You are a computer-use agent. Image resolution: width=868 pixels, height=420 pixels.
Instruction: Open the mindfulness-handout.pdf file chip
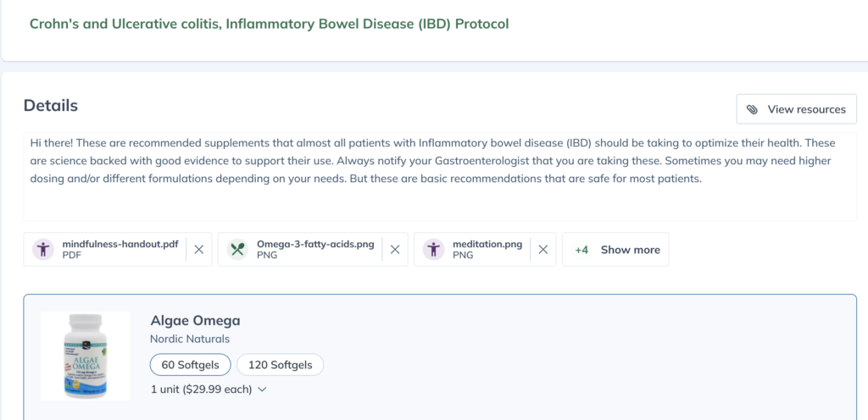click(x=119, y=250)
